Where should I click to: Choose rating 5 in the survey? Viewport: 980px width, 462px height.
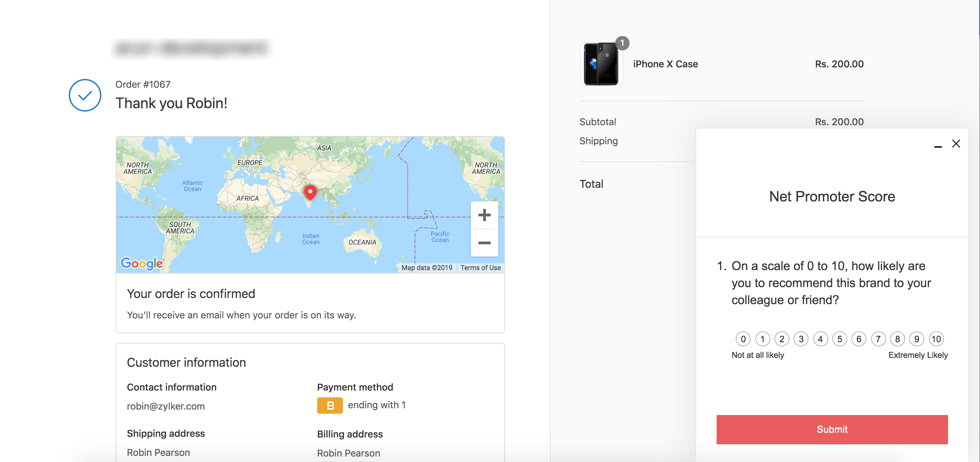pos(839,339)
